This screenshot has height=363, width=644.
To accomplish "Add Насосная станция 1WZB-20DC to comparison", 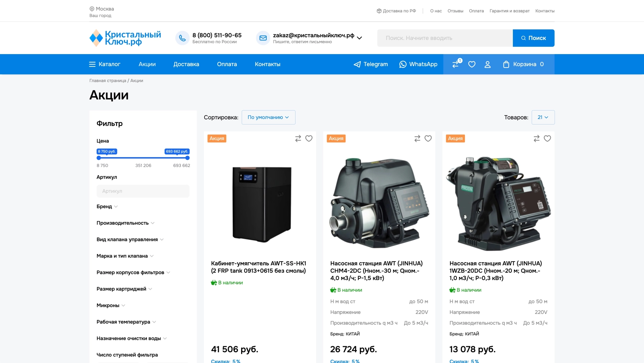I will tap(537, 138).
